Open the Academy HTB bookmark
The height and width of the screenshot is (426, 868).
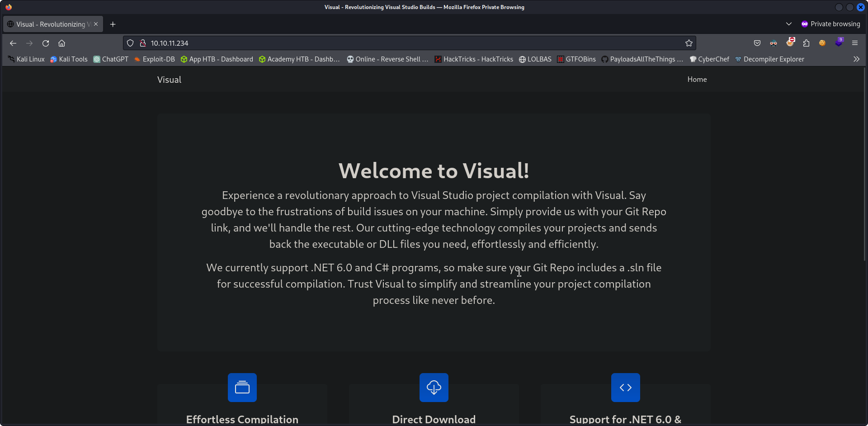[x=299, y=59]
